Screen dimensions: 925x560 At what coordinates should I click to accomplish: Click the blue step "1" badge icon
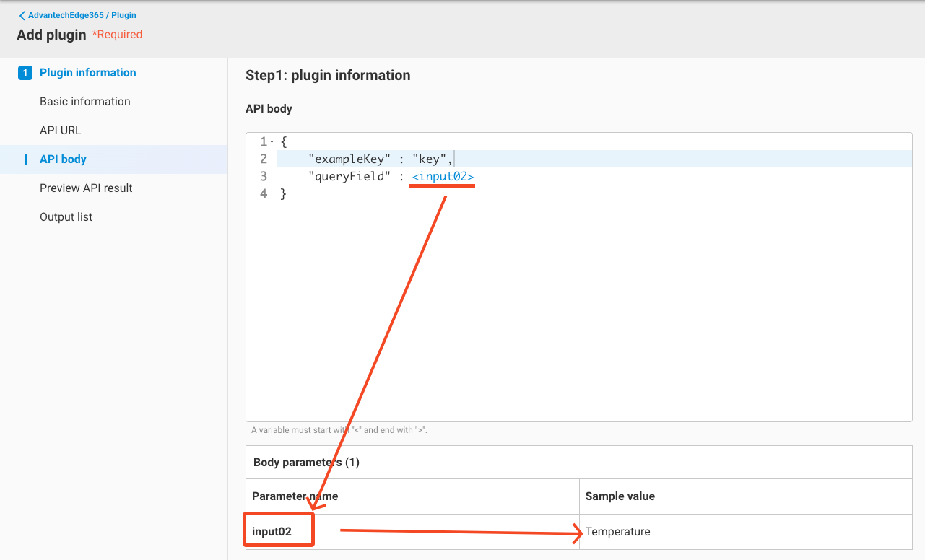coord(25,72)
